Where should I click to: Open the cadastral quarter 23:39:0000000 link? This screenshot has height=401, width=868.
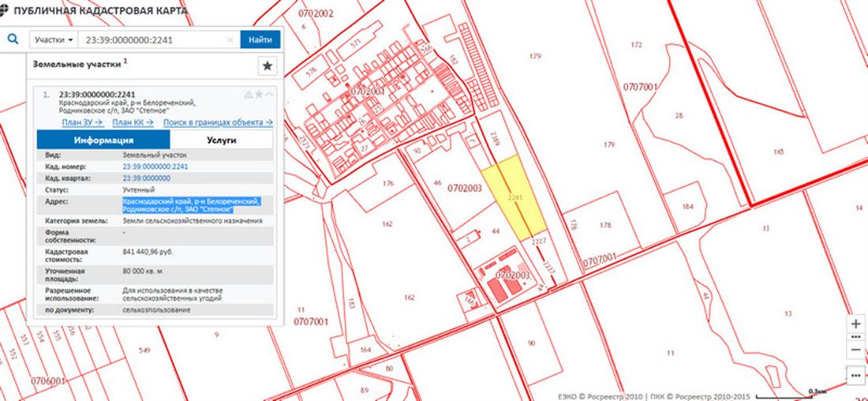tap(146, 178)
